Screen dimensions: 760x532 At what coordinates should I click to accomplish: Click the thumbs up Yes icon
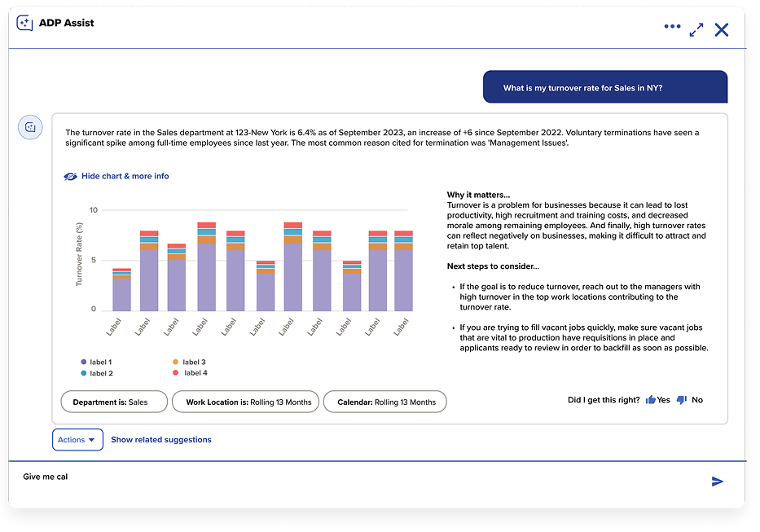651,400
